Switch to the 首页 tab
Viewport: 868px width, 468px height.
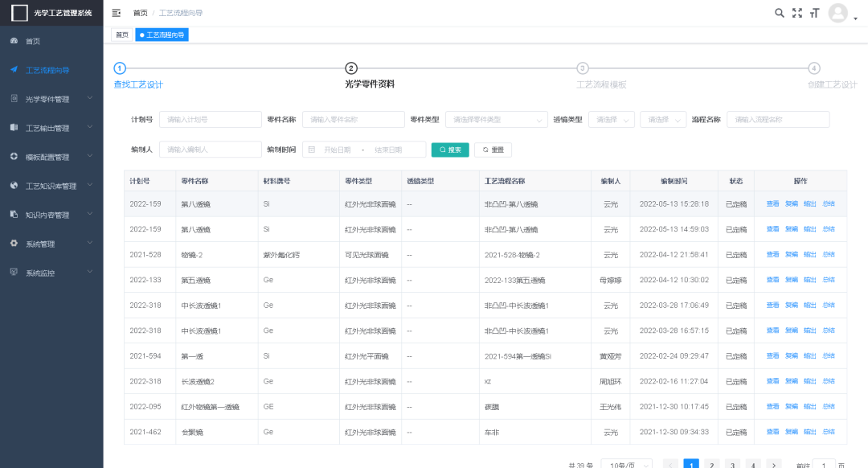pos(121,35)
